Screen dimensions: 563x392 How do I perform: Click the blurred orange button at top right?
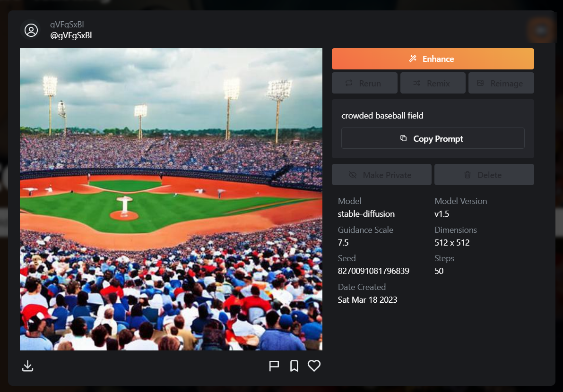pos(541,31)
